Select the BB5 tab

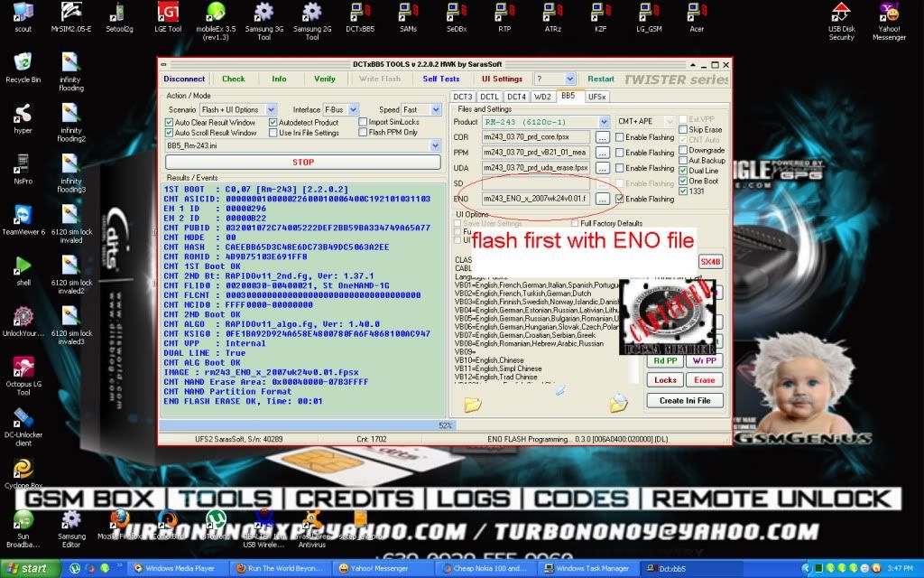click(x=568, y=96)
